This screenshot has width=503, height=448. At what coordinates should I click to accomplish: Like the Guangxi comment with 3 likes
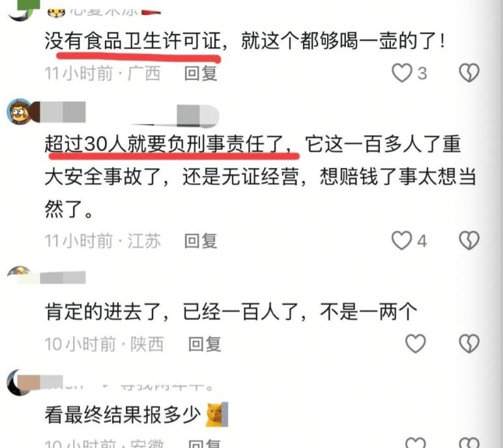pos(402,73)
